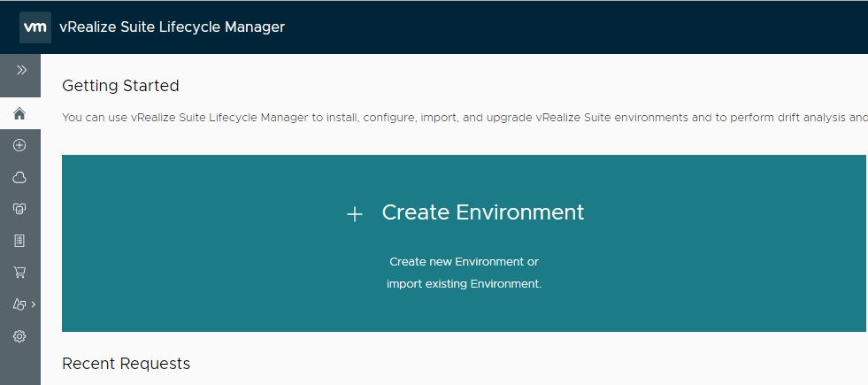Viewport: 868px width, 385px height.
Task: Click the Create Environment tile heading
Action: pyautogui.click(x=482, y=212)
